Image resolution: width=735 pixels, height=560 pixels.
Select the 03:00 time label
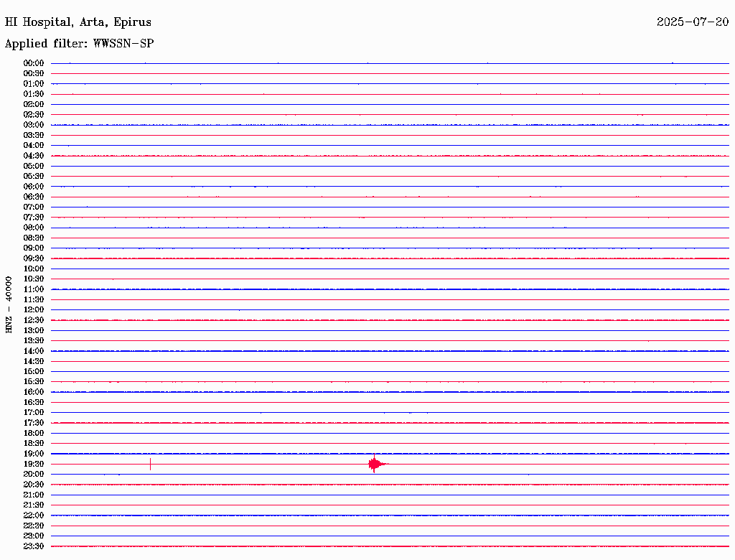(34, 125)
